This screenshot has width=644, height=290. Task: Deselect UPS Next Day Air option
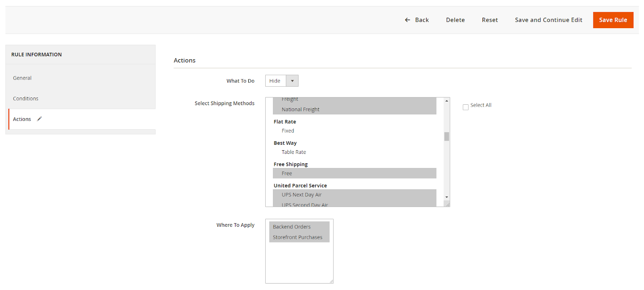(301, 195)
